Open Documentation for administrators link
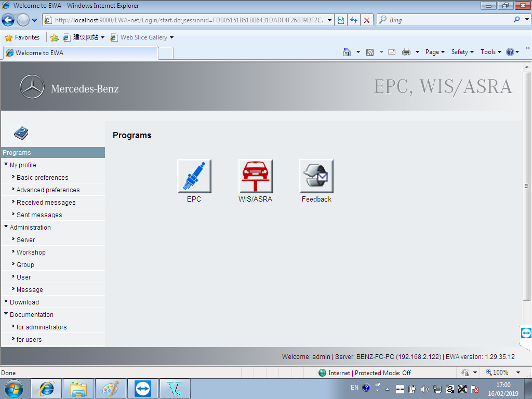 (42, 327)
